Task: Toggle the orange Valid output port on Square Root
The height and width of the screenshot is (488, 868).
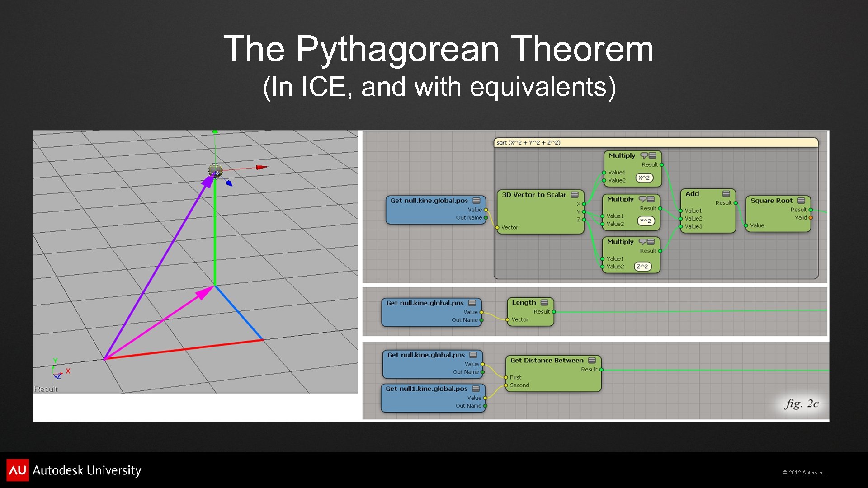Action: (x=811, y=217)
